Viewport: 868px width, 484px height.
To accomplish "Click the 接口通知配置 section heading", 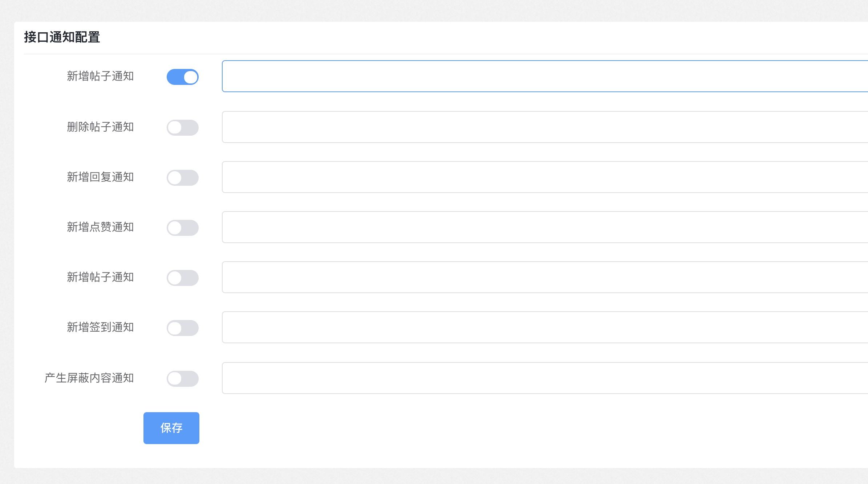I will pyautogui.click(x=62, y=37).
